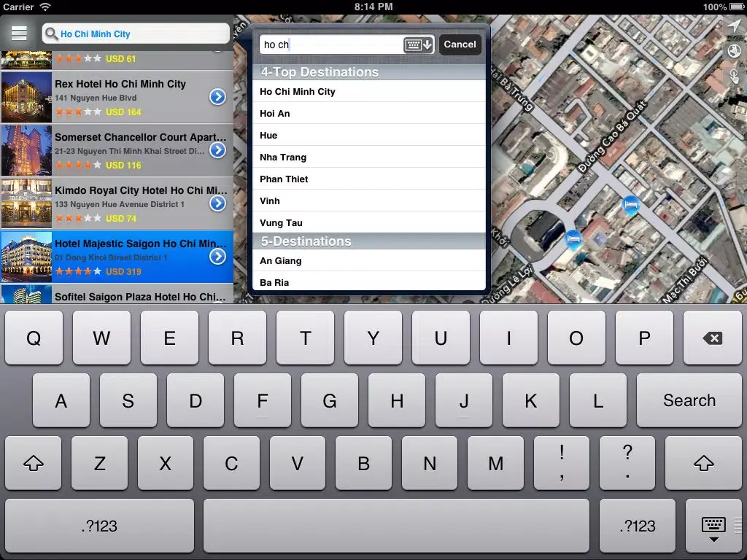
Task: Tap 'USD 74' price text
Action: 121,218
